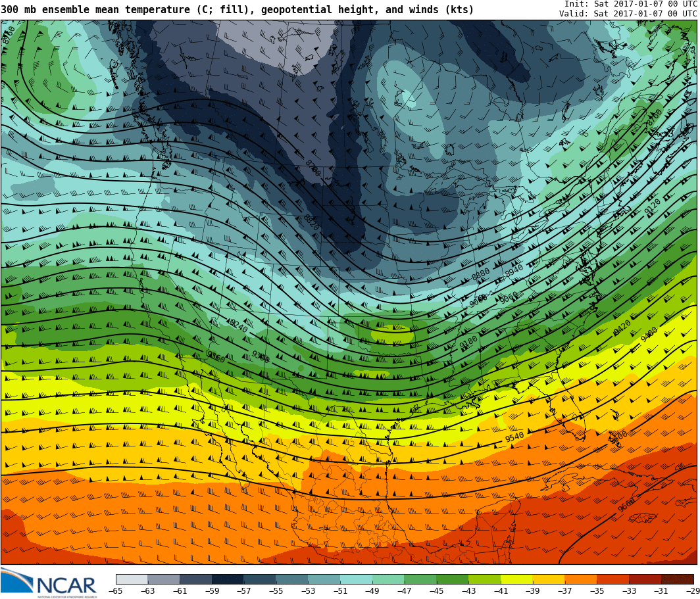Select the 9420 contour label
Image resolution: width=700 pixels, height=599 pixels.
point(622,327)
